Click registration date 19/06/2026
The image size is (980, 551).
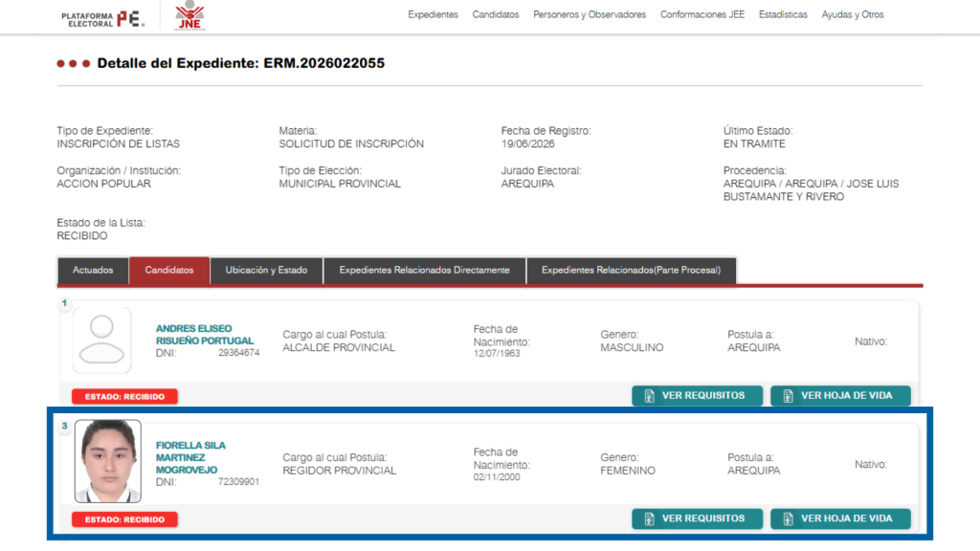(x=527, y=143)
